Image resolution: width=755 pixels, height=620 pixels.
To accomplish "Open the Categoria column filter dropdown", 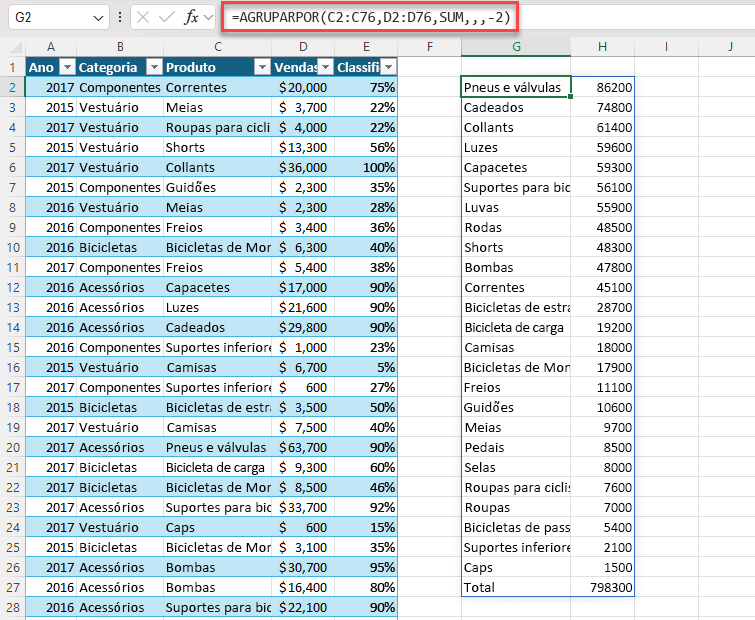I will pos(154,67).
